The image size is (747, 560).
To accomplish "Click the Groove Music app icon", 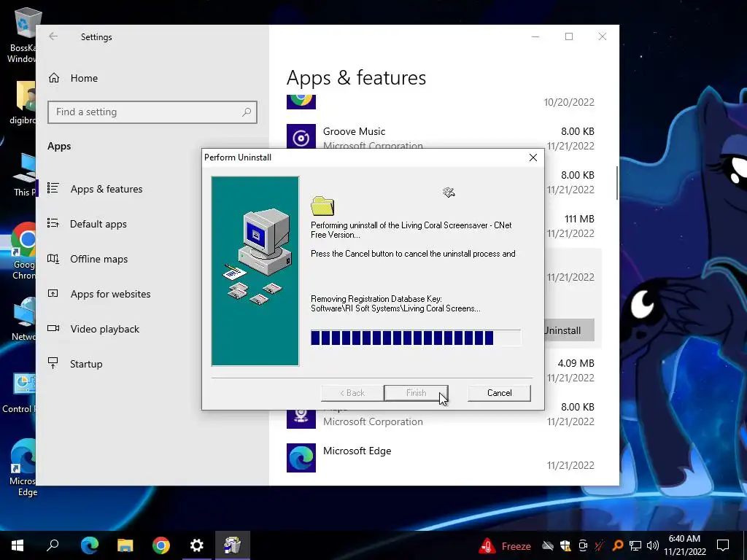I will 301,136.
